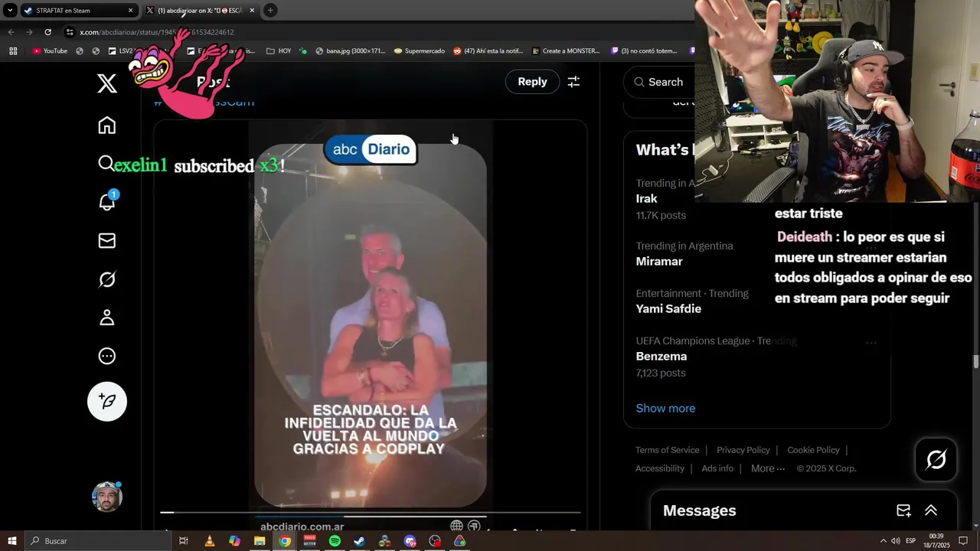Open the Windows notification center

pos(963,541)
